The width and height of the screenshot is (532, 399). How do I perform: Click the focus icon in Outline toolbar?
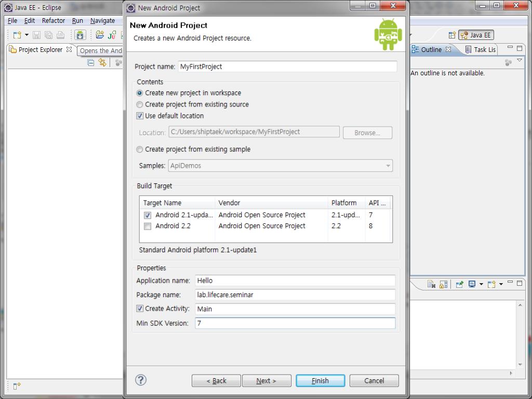tap(508, 62)
